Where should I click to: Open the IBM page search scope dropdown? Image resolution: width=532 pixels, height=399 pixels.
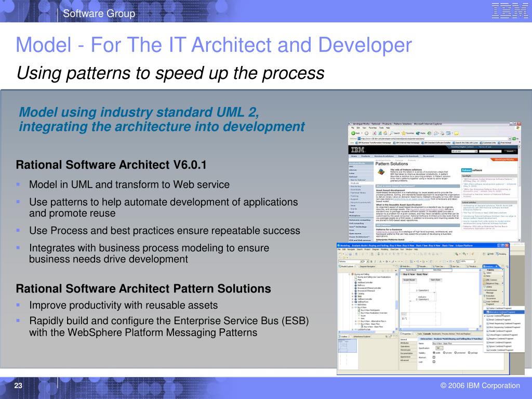(x=476, y=151)
